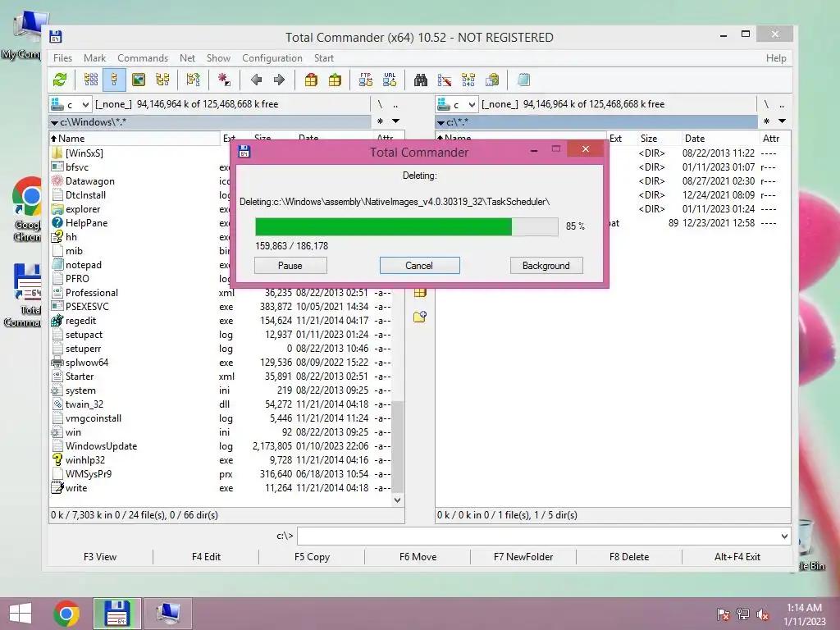Open the Multi-rename tool icon
The height and width of the screenshot is (630, 840).
(444, 80)
